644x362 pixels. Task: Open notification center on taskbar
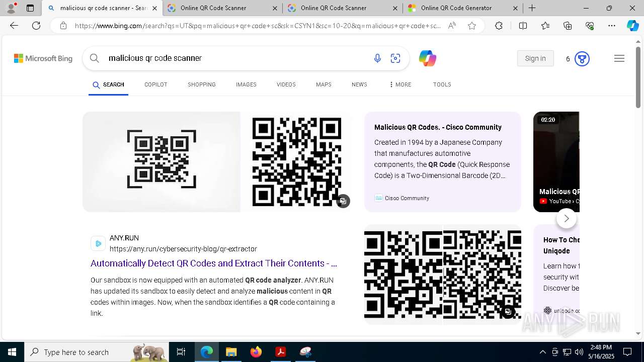627,352
